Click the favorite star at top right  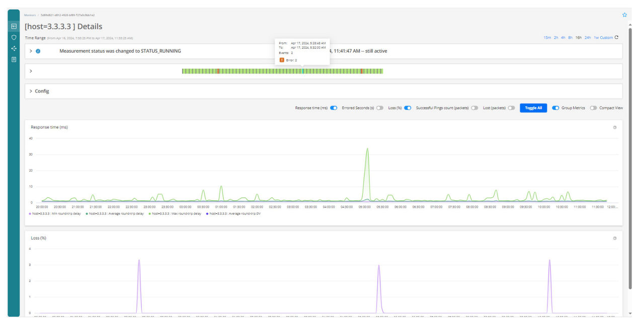click(x=624, y=15)
